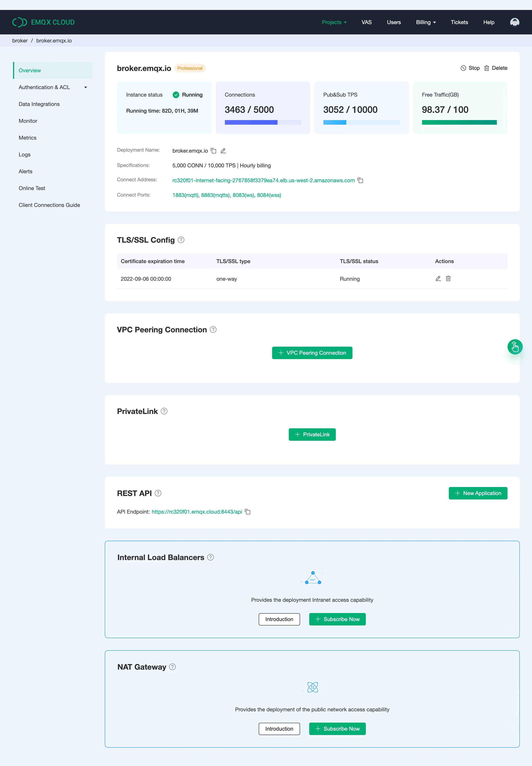Edit the TLS/SSL certificate in Actions
Viewport: 532px width, 766px height.
pos(438,279)
